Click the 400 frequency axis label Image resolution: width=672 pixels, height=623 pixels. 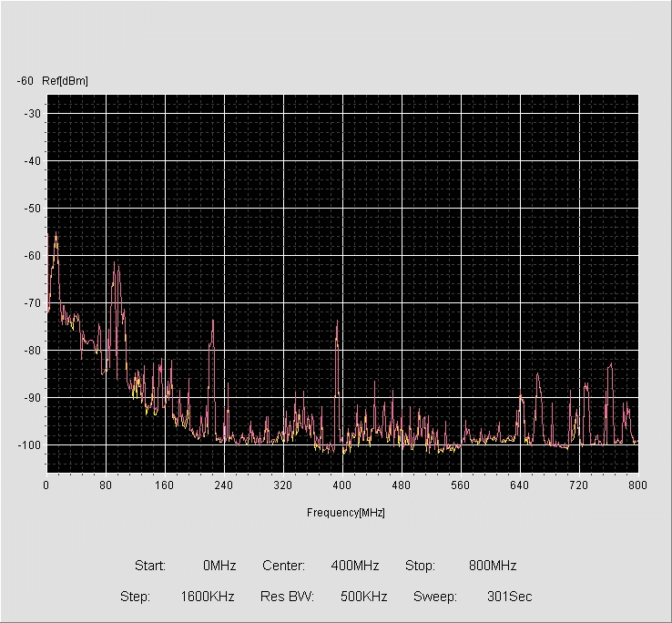tap(342, 485)
